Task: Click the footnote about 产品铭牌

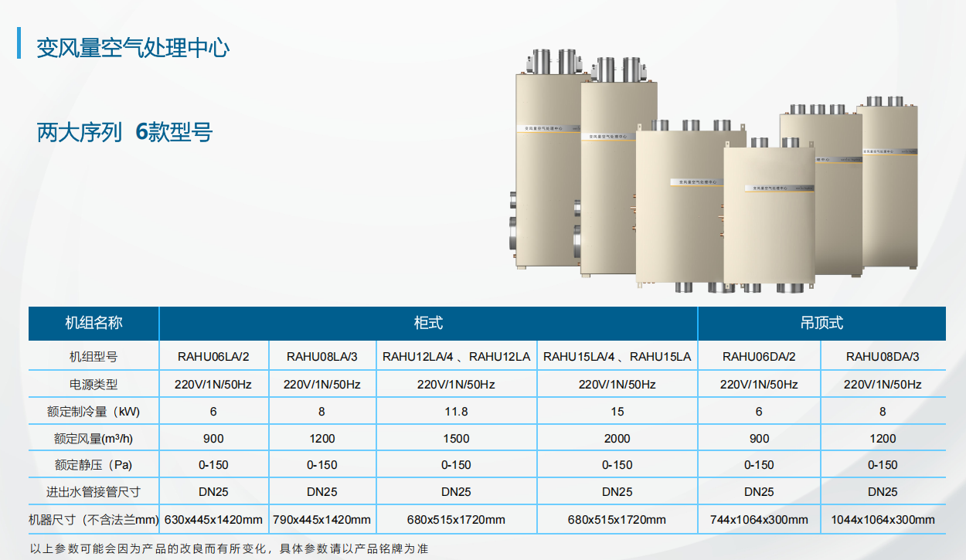Action: (229, 548)
